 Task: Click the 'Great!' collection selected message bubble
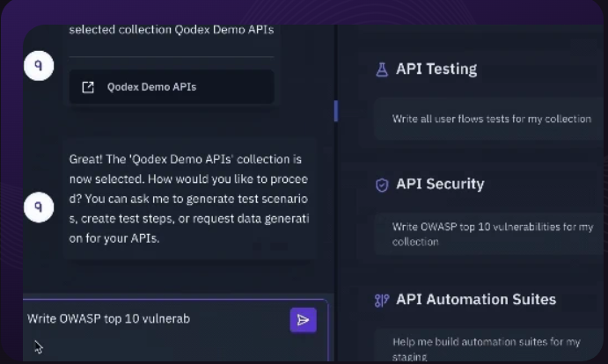pyautogui.click(x=188, y=198)
